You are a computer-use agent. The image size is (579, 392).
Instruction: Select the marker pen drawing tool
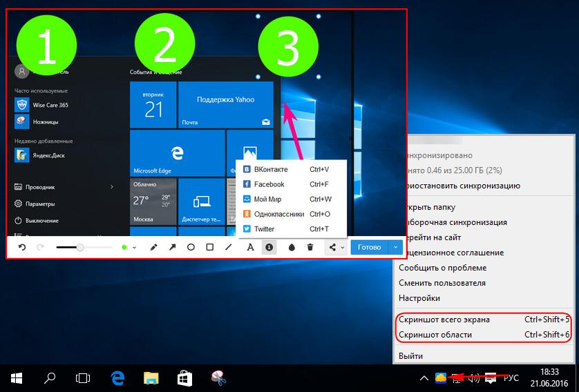coord(153,248)
